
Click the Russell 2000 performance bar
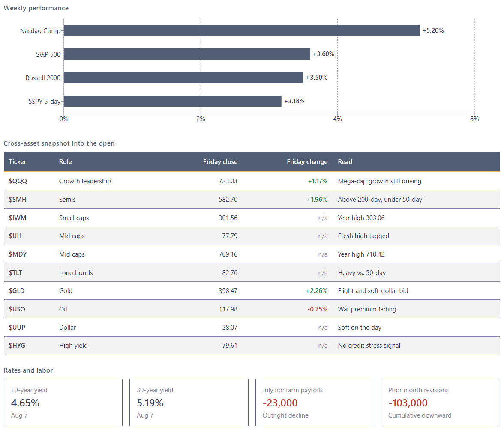point(183,78)
